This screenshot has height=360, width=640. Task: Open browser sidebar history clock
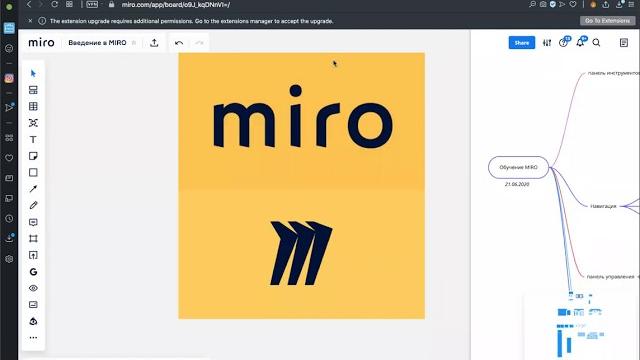(9, 219)
